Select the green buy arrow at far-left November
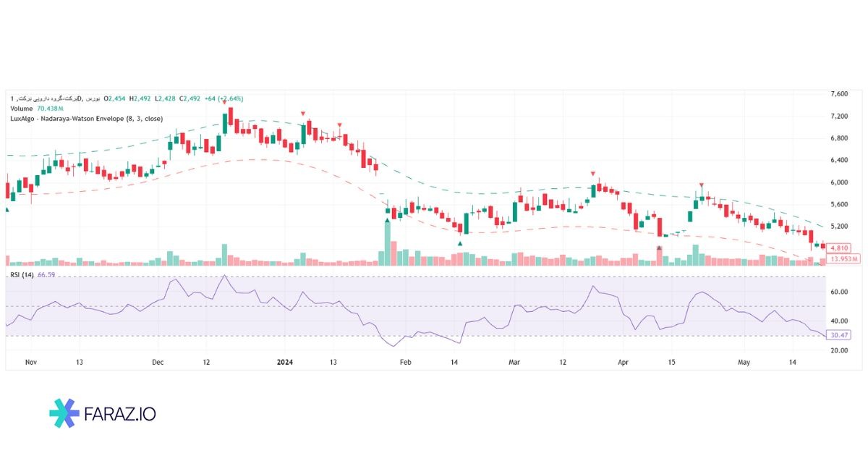 [7, 209]
